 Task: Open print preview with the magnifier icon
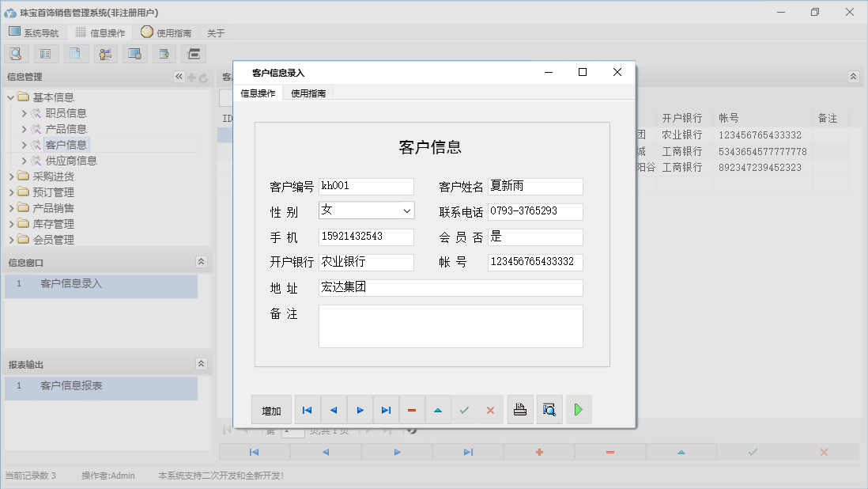point(549,410)
